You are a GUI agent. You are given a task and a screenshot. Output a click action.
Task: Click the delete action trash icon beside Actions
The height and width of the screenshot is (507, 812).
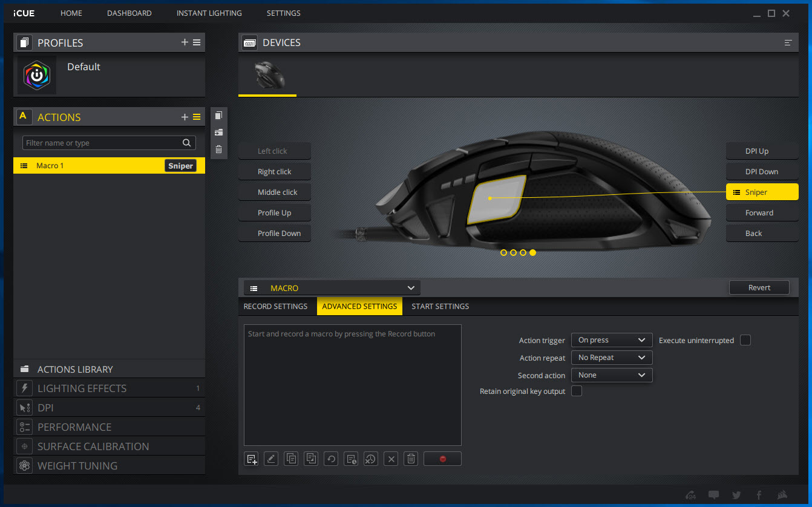tap(219, 149)
